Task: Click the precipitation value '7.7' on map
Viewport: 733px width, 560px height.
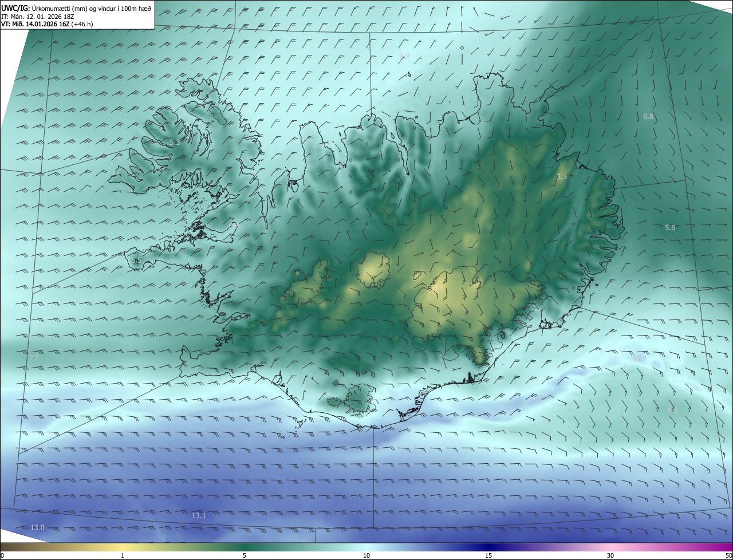Action: coord(34,358)
